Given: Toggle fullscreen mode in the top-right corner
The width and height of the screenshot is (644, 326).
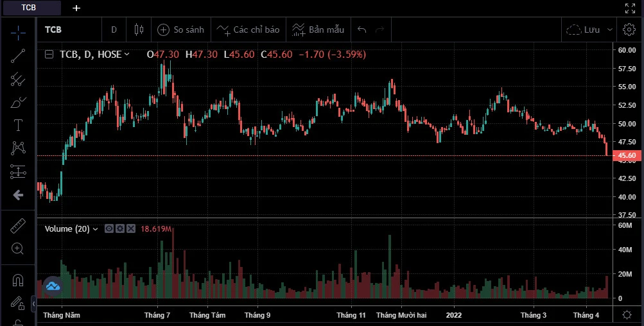Looking at the screenshot, I should pyautogui.click(x=630, y=8).
